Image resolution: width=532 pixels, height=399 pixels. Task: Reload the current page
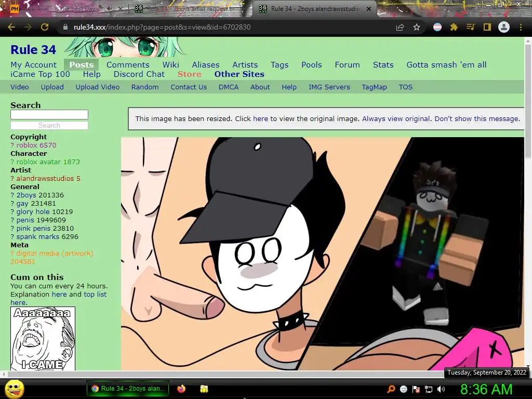[45, 27]
